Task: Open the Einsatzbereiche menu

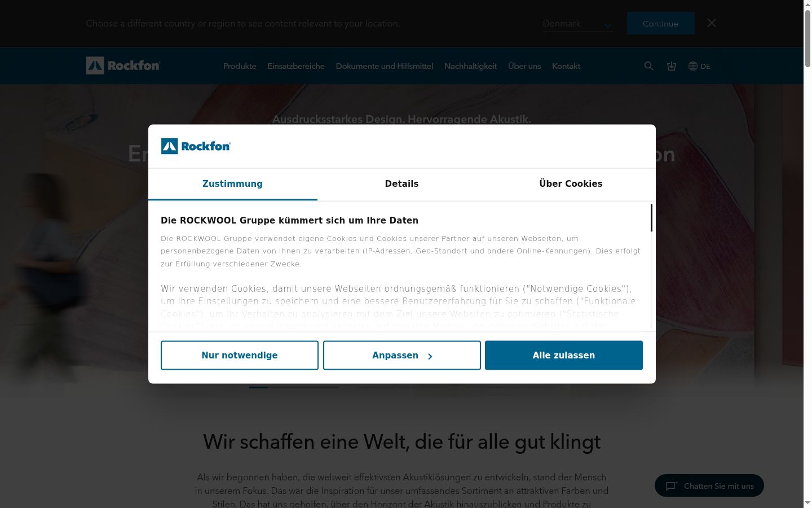Action: tap(296, 66)
